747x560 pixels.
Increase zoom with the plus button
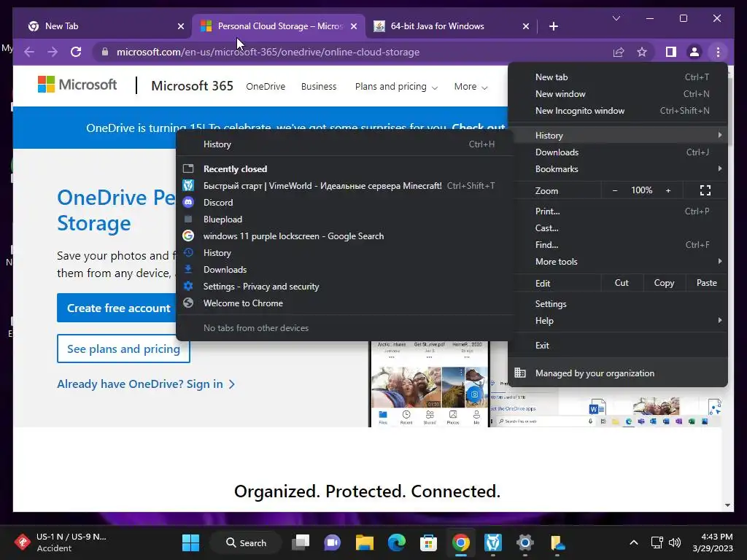click(x=668, y=190)
